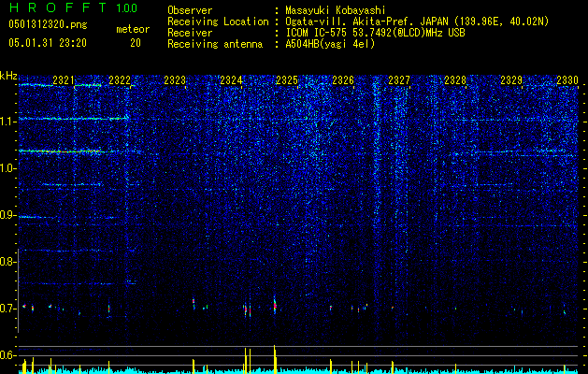
Task: Click the meteor count value 20
Action: pyautogui.click(x=136, y=43)
